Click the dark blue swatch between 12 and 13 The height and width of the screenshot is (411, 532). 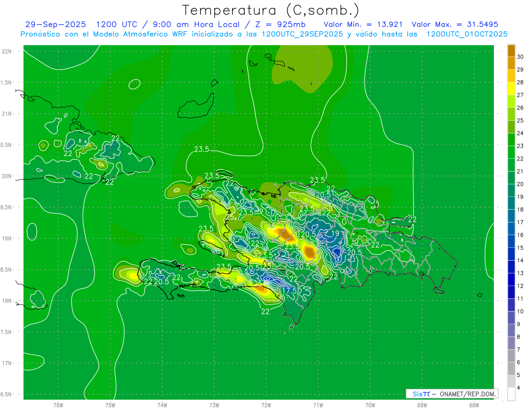(511, 280)
